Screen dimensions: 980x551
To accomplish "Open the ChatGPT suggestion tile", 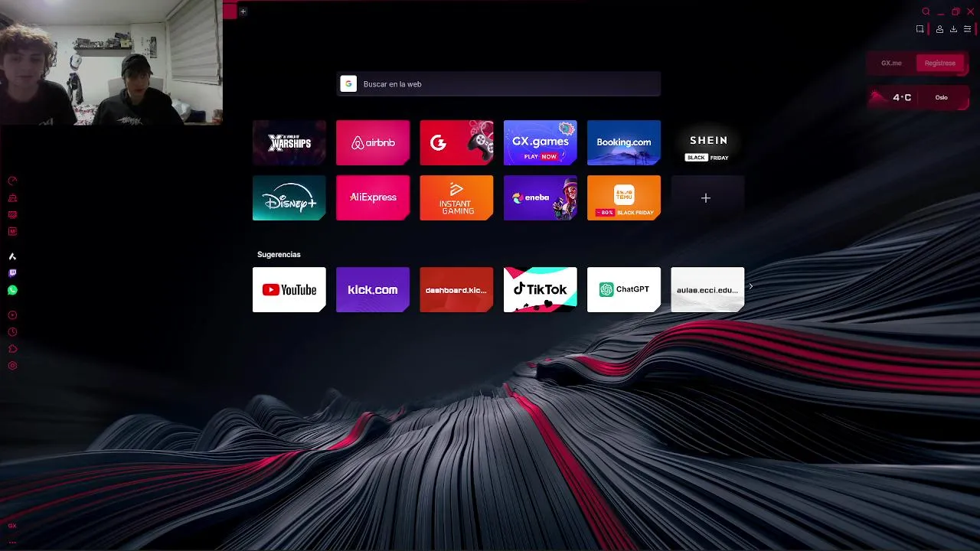I will [x=624, y=290].
